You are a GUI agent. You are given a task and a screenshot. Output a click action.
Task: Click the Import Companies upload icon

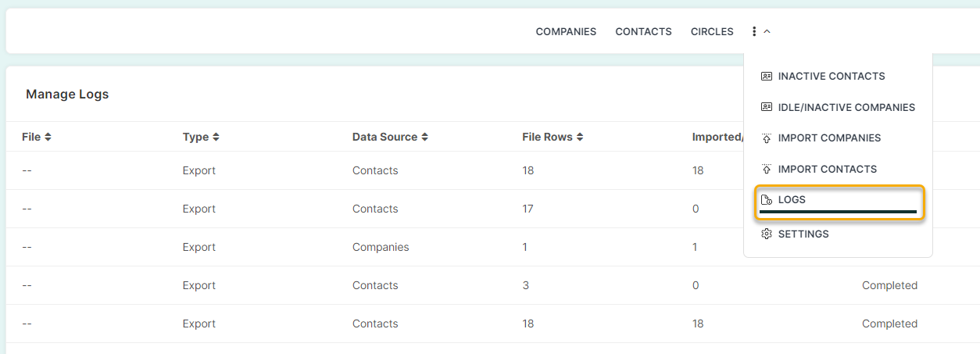[x=767, y=138]
